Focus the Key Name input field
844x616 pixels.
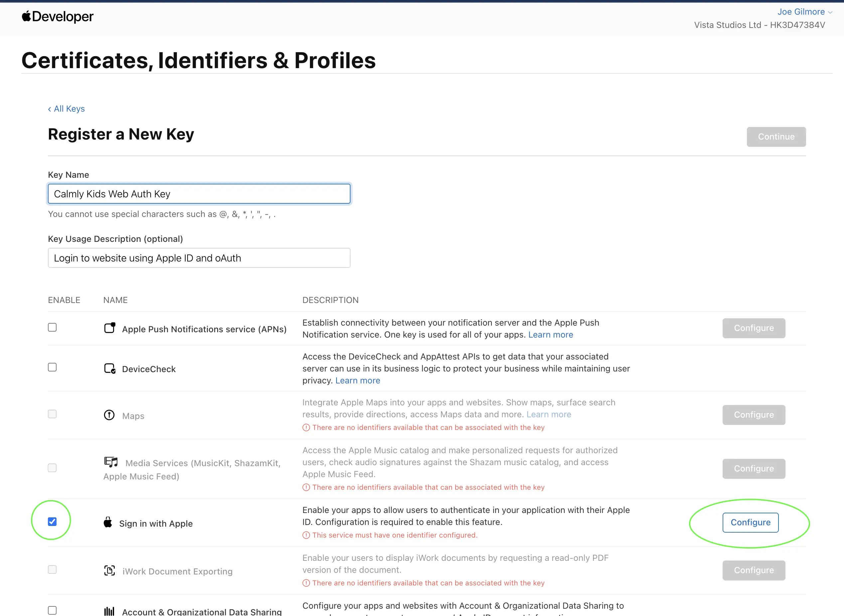pyautogui.click(x=199, y=193)
